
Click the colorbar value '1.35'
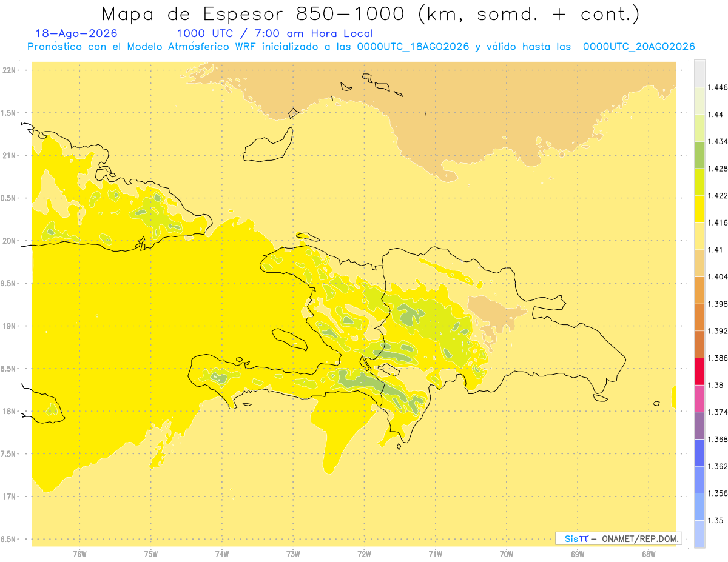coord(715,520)
